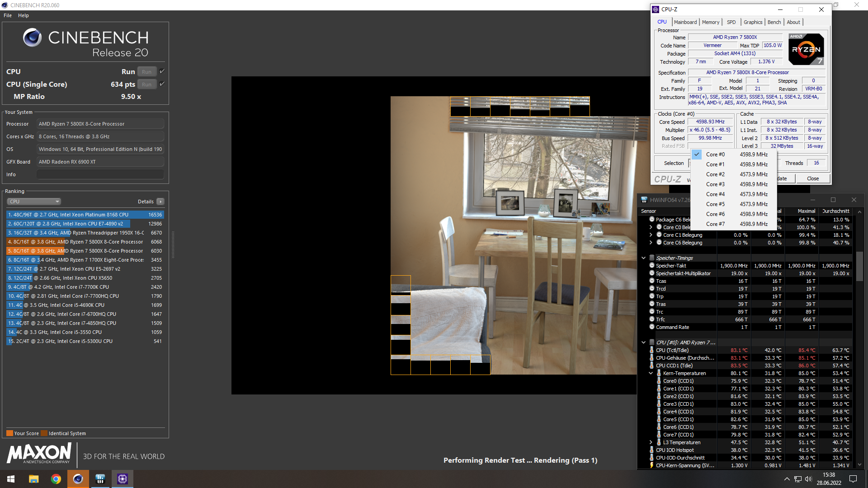This screenshot has height=488, width=868.
Task: Expand ranking Details arrow
Action: point(160,202)
